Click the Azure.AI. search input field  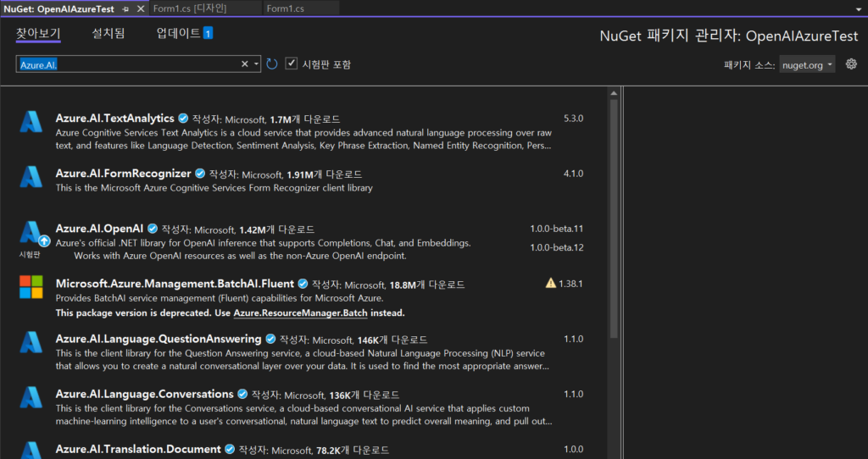click(x=127, y=64)
